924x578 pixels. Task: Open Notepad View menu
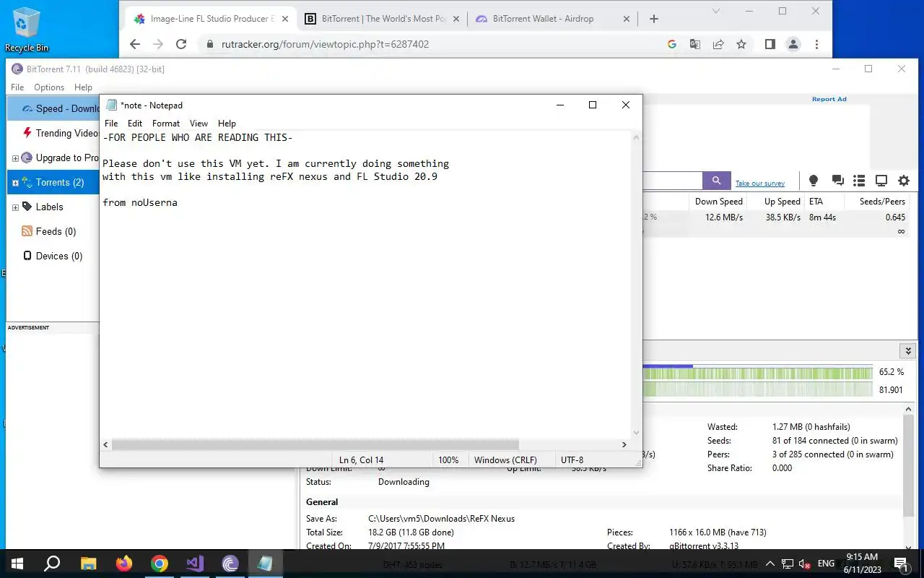[199, 124]
